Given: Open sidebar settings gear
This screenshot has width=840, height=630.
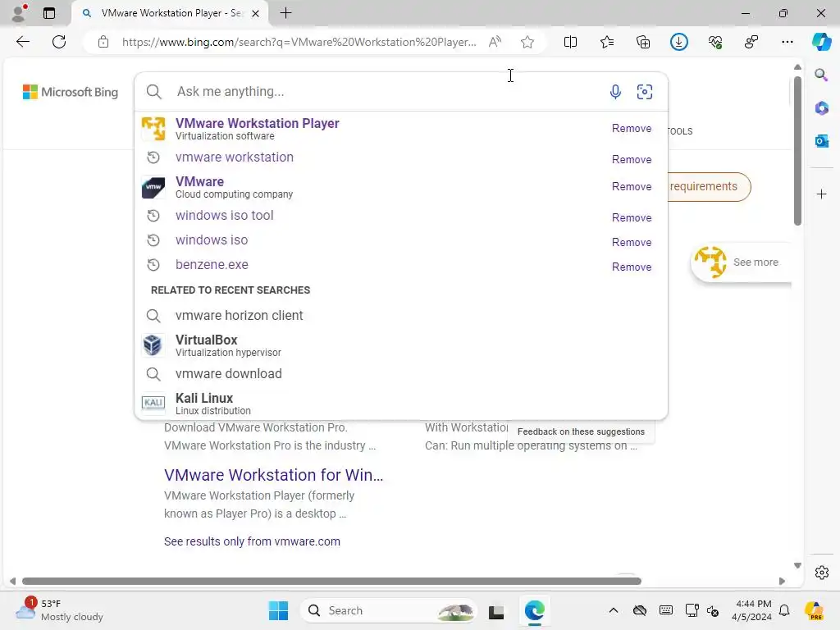Looking at the screenshot, I should pyautogui.click(x=821, y=573).
